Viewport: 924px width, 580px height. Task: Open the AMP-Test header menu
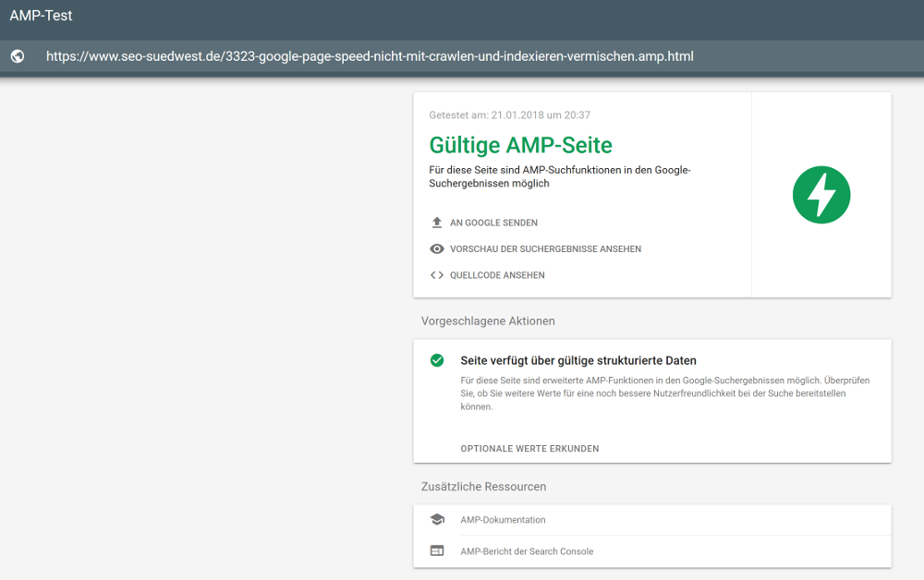41,16
